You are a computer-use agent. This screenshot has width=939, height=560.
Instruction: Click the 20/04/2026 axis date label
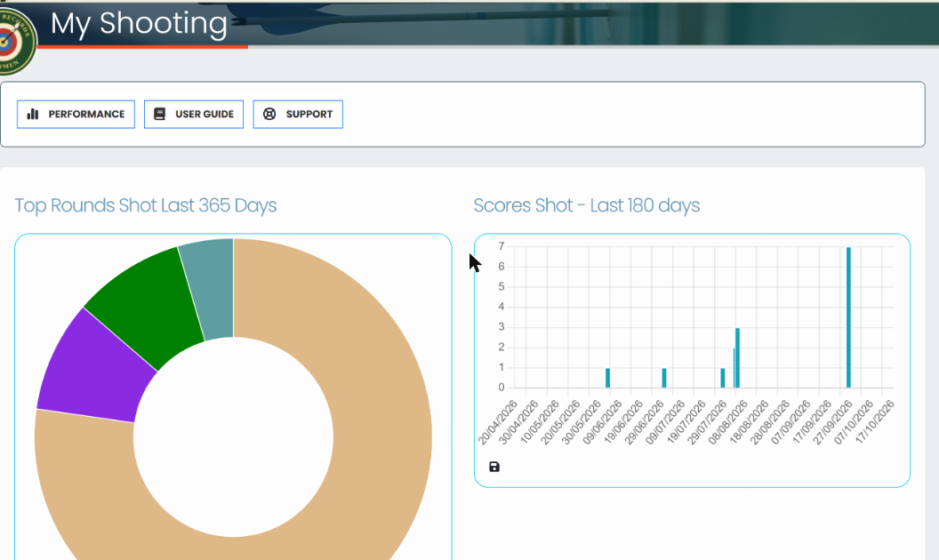click(x=498, y=422)
